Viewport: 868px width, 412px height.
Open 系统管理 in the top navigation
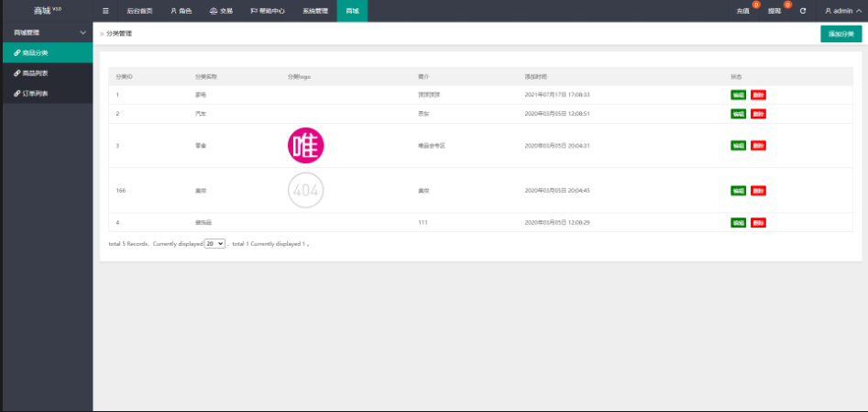(315, 11)
